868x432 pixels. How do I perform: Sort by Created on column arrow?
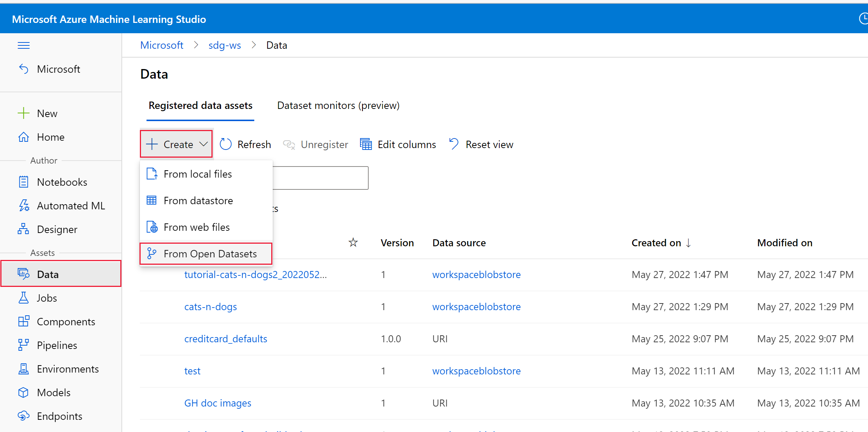coord(688,243)
